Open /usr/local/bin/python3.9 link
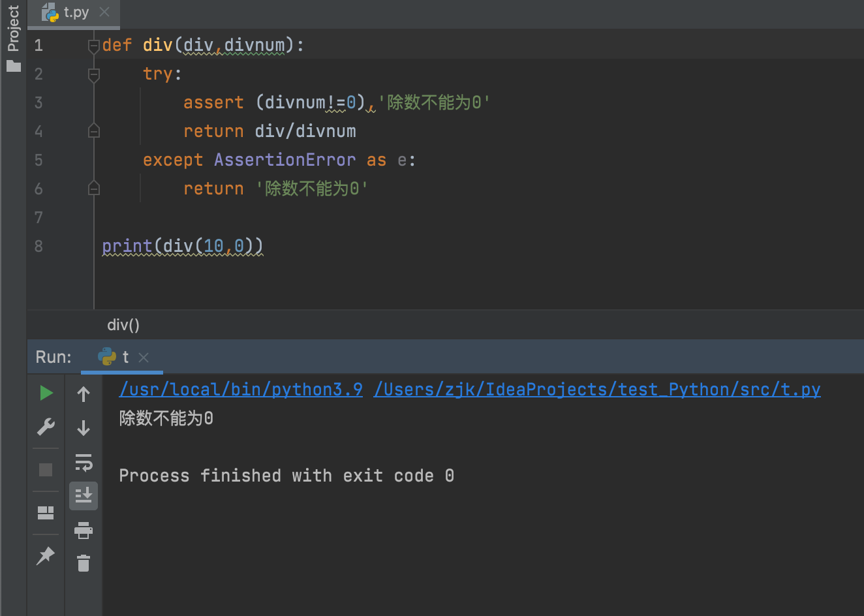This screenshot has height=616, width=864. (x=241, y=390)
